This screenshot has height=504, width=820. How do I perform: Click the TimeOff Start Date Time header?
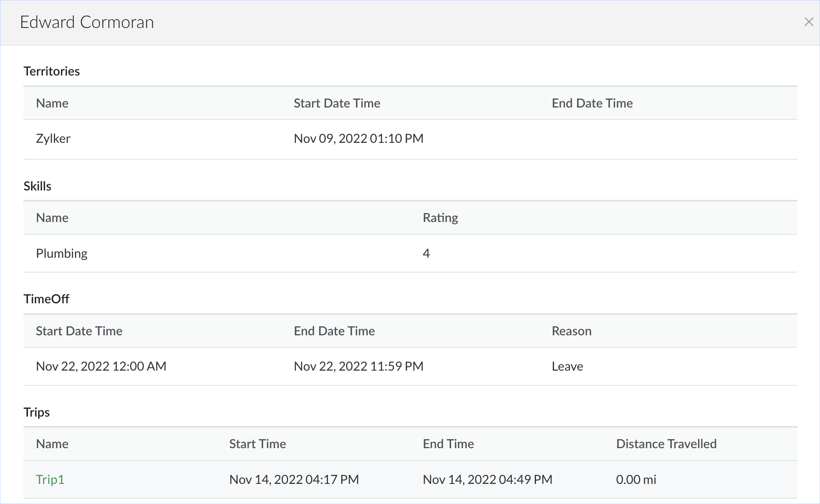pos(79,331)
